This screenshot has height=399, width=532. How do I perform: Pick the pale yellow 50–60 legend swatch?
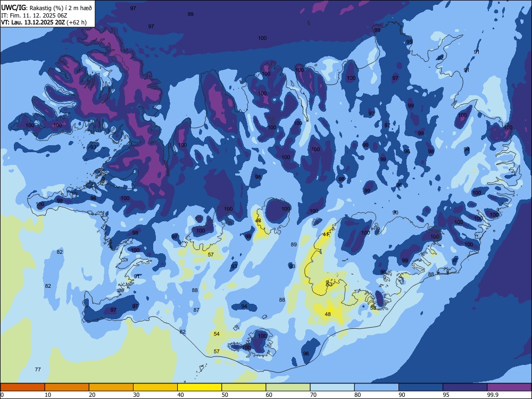(x=244, y=387)
